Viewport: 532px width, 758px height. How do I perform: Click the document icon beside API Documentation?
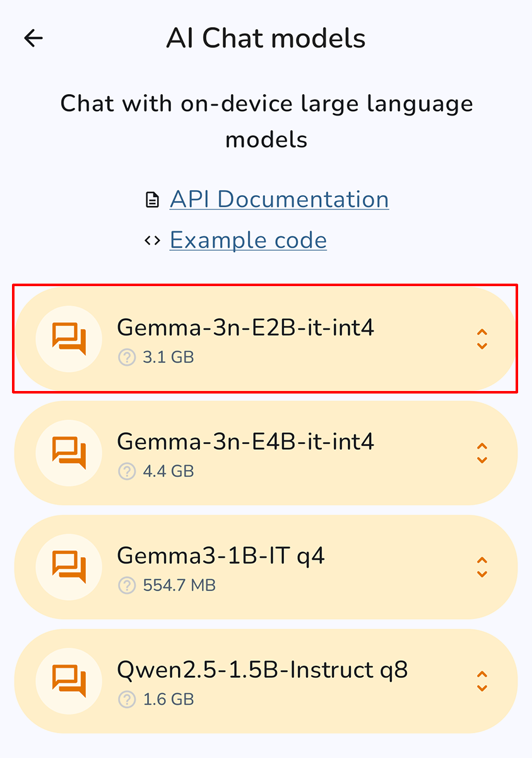click(151, 200)
